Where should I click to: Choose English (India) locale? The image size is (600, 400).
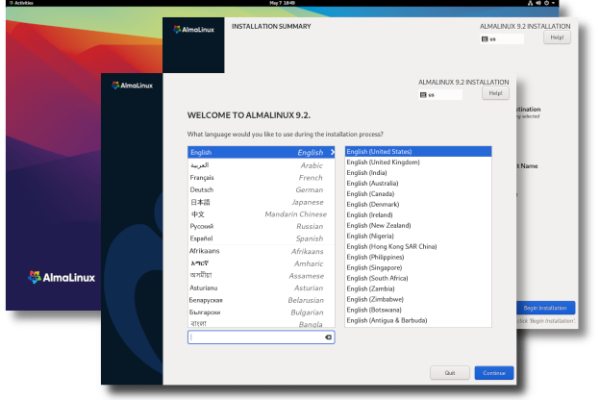pyautogui.click(x=418, y=173)
